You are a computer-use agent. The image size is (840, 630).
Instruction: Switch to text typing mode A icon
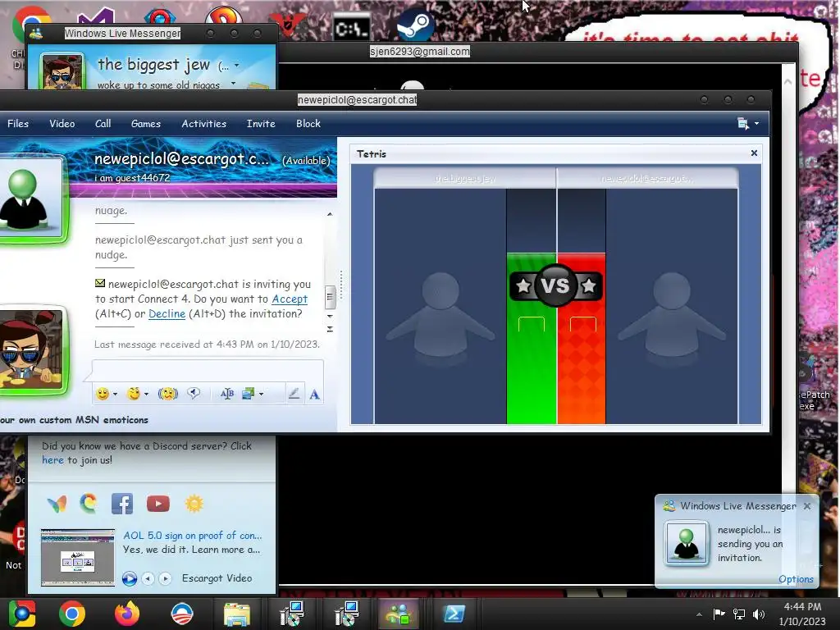314,395
